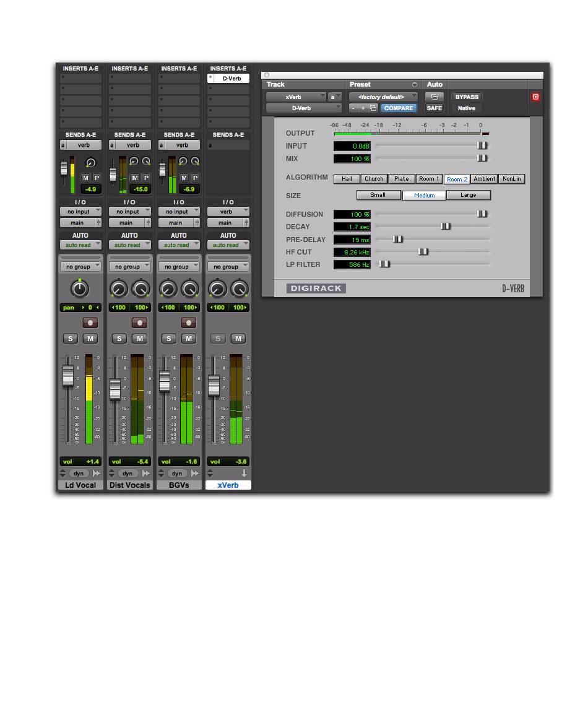Choose the Large size option
The width and height of the screenshot is (588, 728).
[469, 195]
